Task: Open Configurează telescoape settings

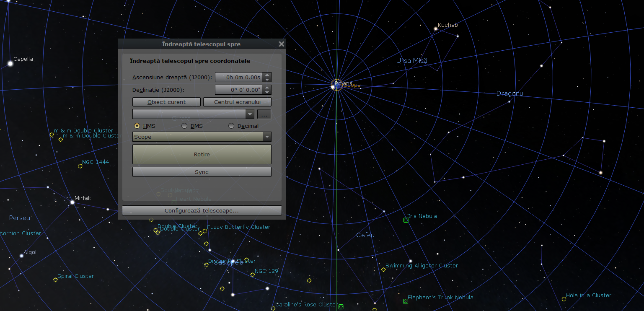Action: pyautogui.click(x=202, y=210)
